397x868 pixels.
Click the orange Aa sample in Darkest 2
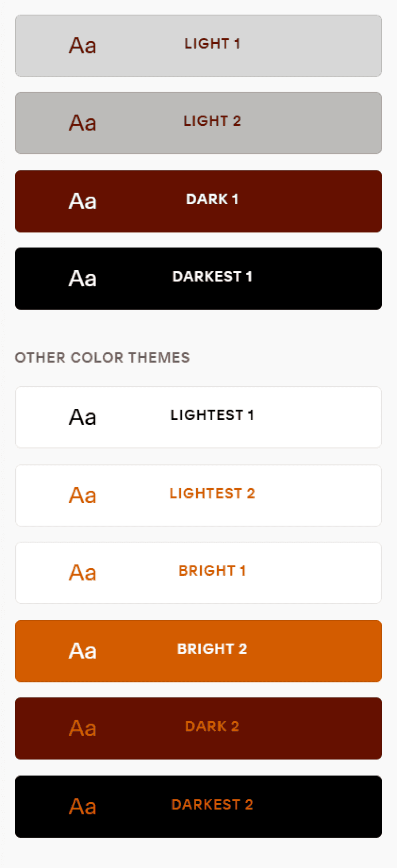[x=82, y=806]
